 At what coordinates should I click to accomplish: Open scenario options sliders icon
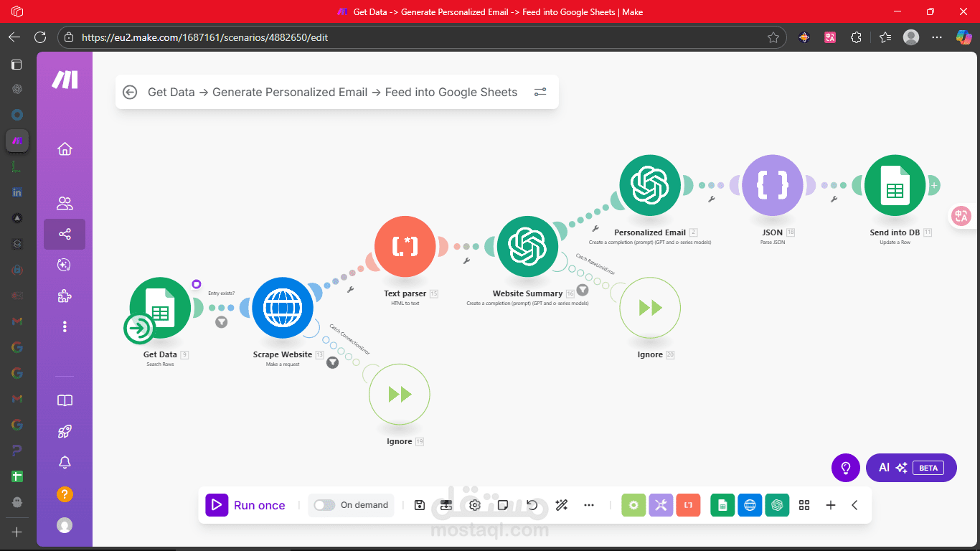[540, 92]
